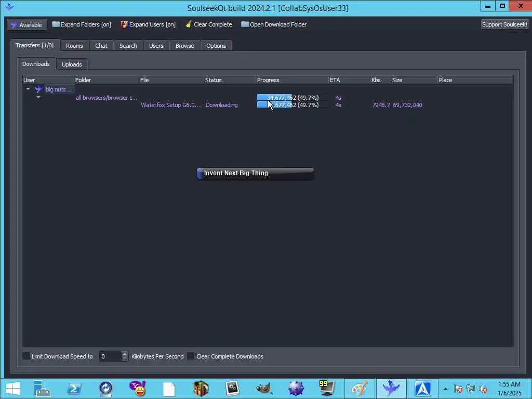532x399 pixels.
Task: Select the big nuts user entry
Action: click(58, 89)
